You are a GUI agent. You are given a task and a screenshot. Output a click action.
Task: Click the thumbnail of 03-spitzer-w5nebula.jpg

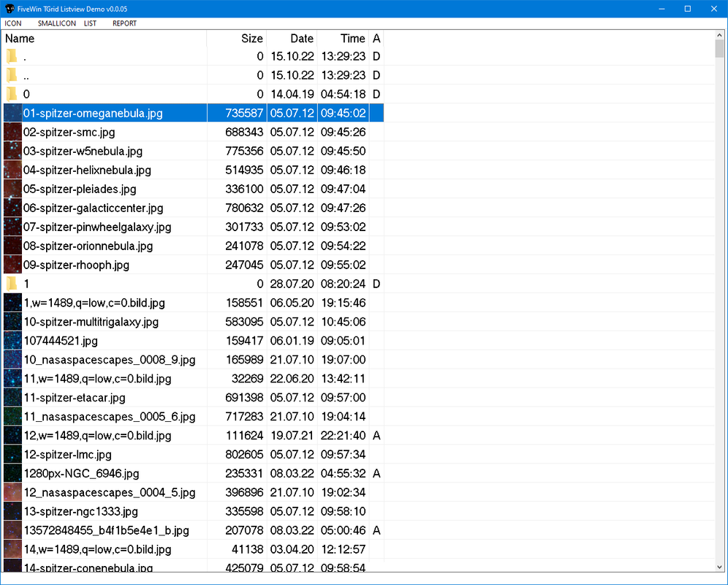coord(12,151)
